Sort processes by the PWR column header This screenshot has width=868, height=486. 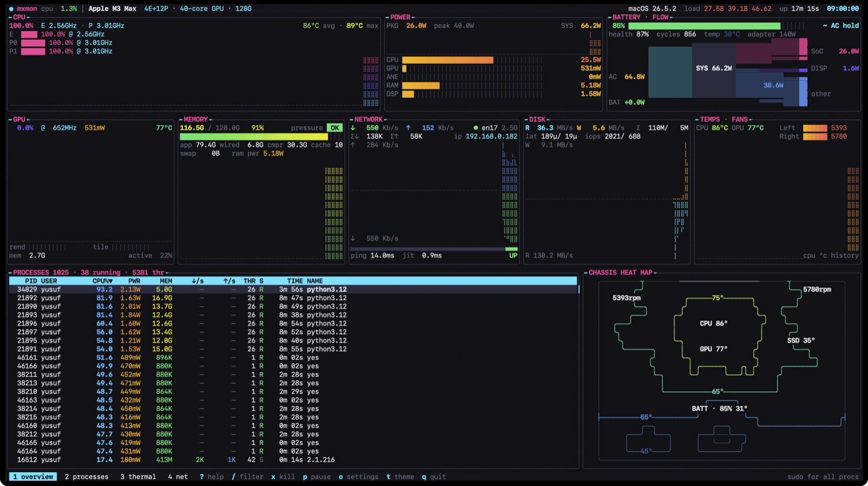coord(134,281)
